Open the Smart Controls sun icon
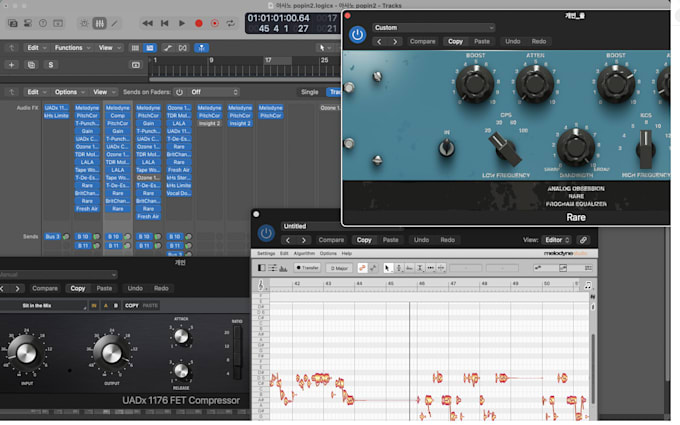 point(84,23)
